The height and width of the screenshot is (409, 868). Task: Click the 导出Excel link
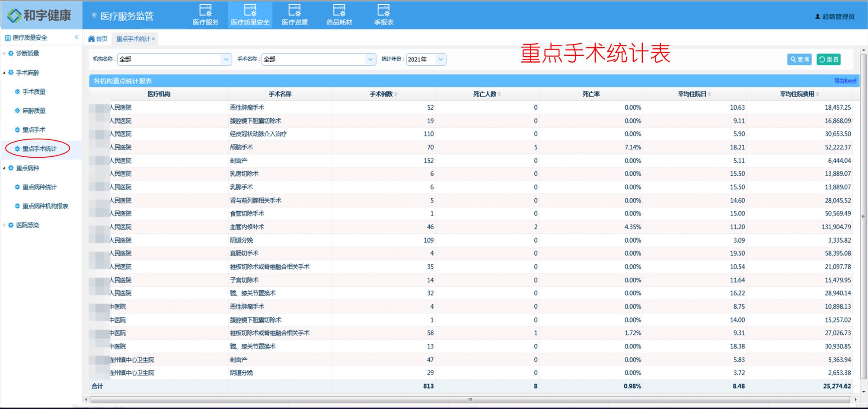[x=845, y=81]
